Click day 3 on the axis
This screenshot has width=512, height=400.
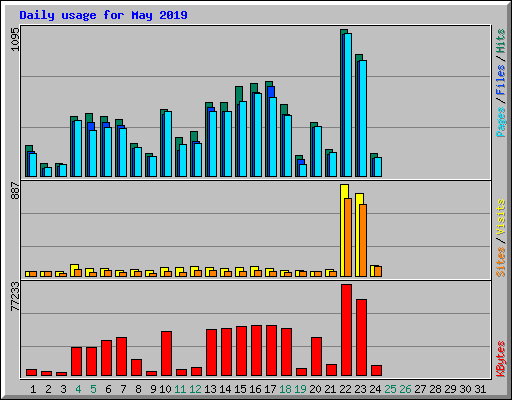63,389
